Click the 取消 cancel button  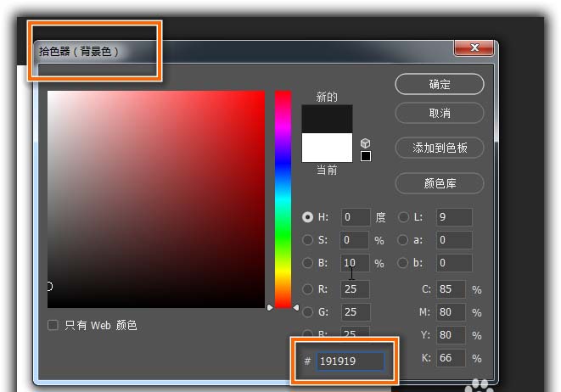(x=440, y=114)
